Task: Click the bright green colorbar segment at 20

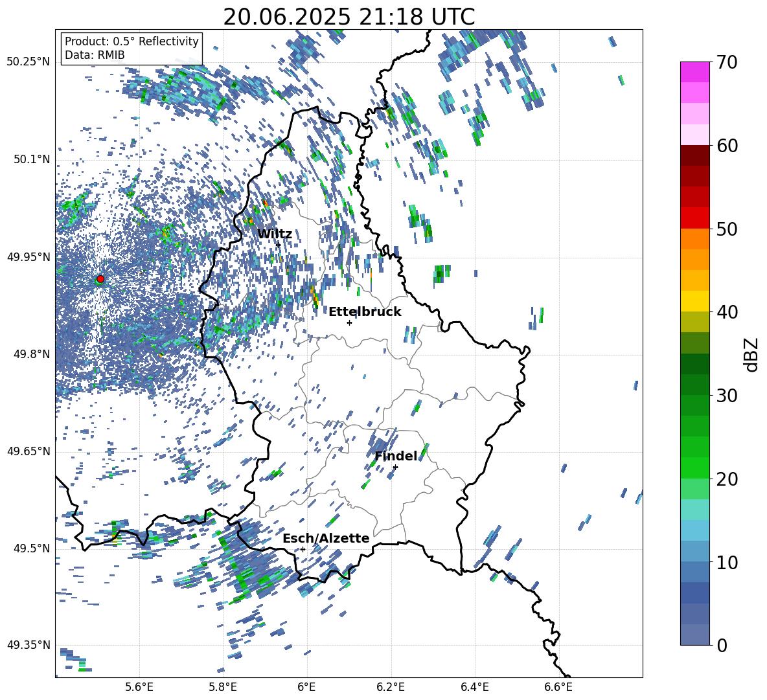Action: click(694, 468)
